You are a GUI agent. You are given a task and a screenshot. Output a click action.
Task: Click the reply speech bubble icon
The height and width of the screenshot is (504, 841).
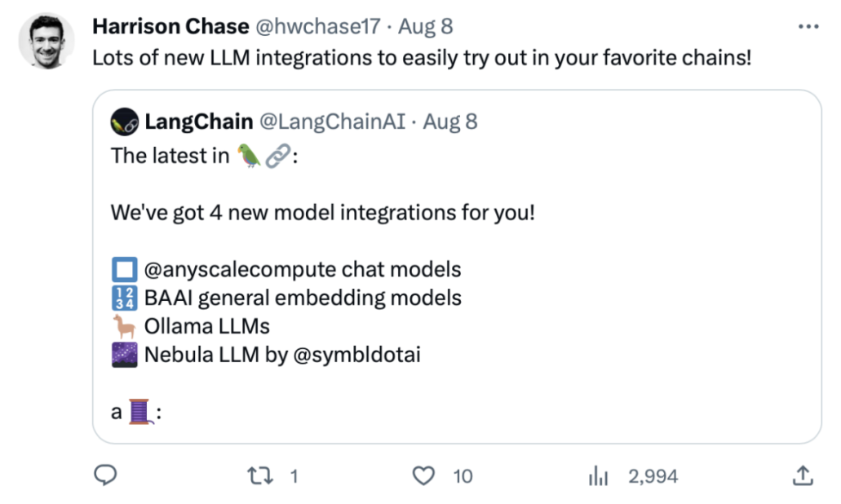tap(105, 475)
